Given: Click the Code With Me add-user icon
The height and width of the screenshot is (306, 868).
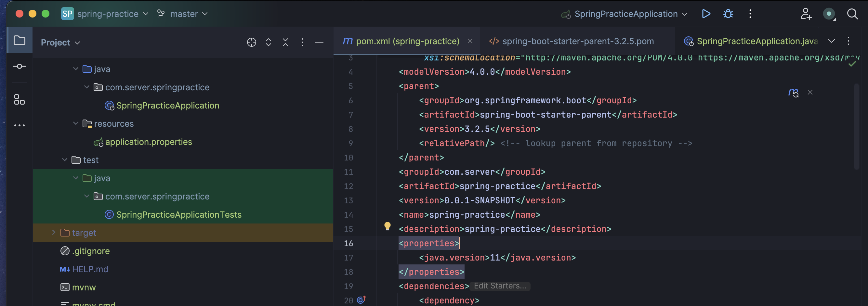Looking at the screenshot, I should (x=806, y=14).
